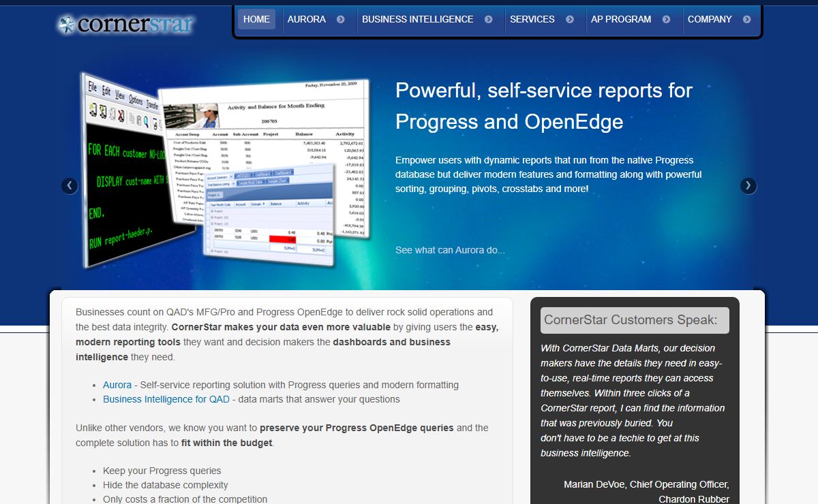Screen dimensions: 818x504
Task: Open the Aurora reporting solution link
Action: coord(117,385)
